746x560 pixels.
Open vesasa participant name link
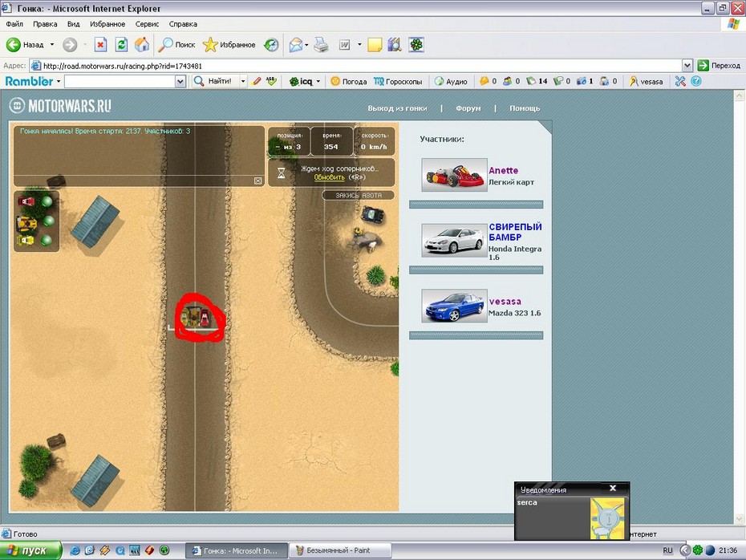(x=505, y=302)
